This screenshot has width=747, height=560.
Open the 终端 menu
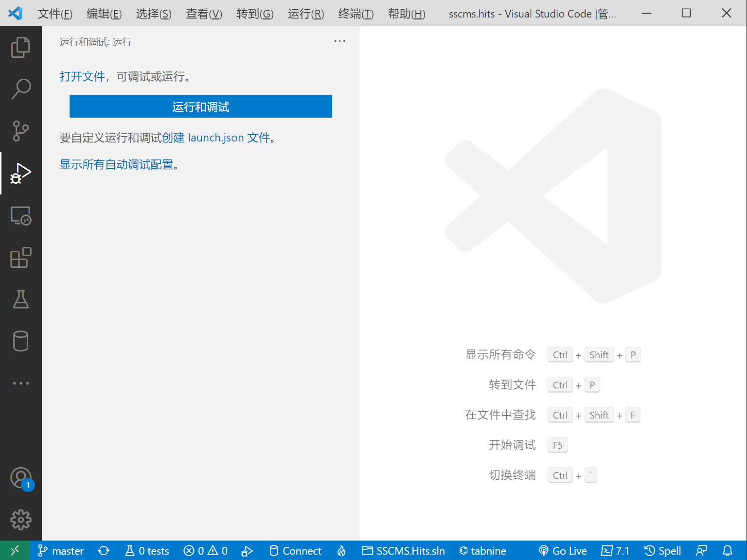click(x=356, y=14)
